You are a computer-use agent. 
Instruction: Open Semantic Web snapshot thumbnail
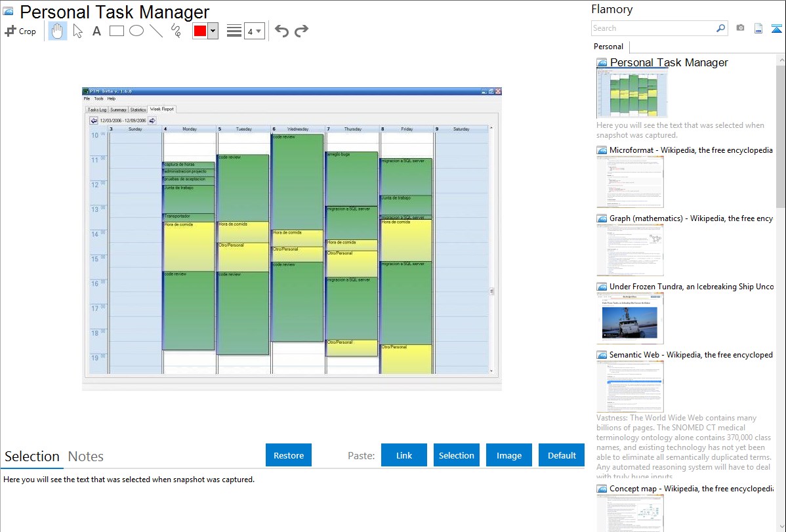click(630, 386)
